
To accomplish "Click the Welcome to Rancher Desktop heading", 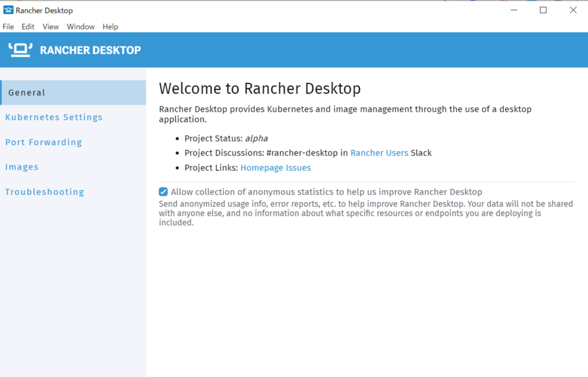I will point(260,88).
